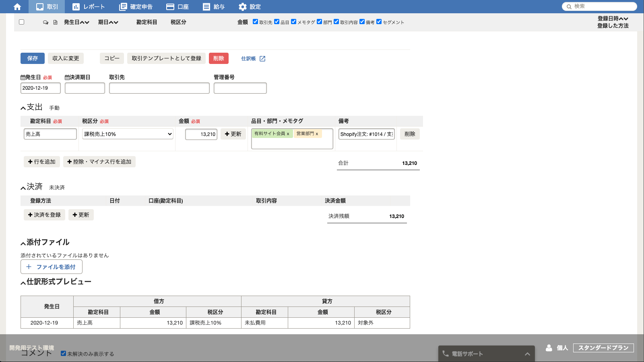Open the home icon in the navigation bar
This screenshot has height=362, width=644.
[17, 6]
